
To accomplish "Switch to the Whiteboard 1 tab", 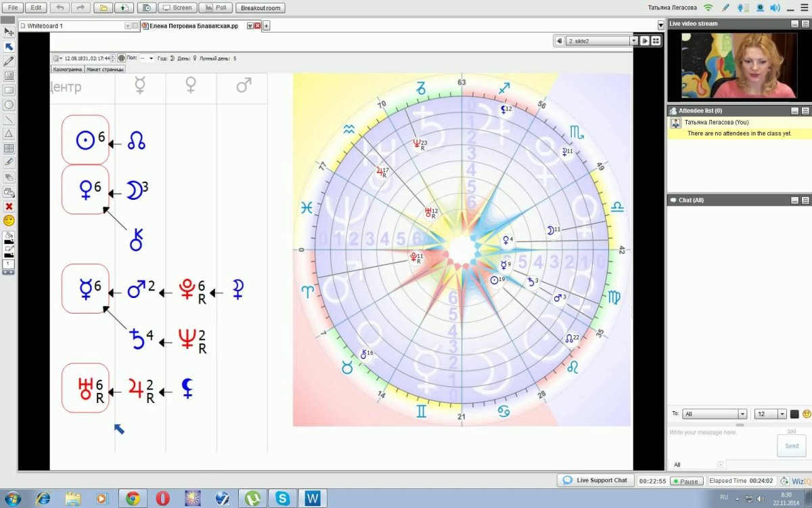I will point(74,26).
